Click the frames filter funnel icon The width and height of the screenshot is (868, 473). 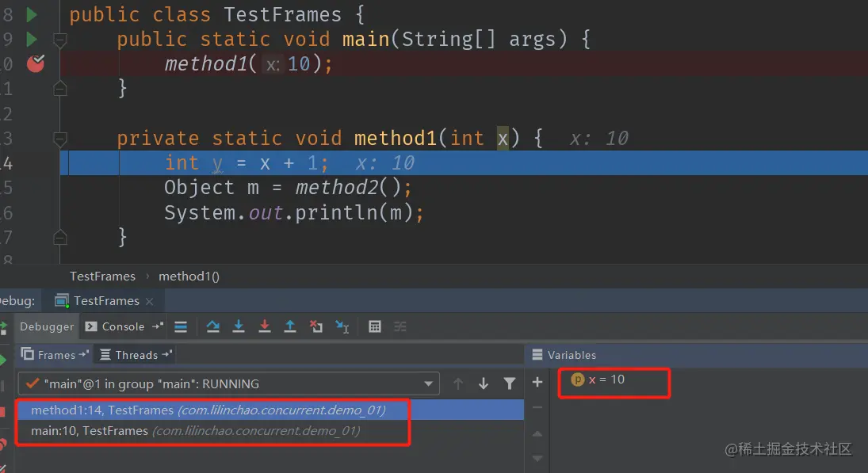(x=509, y=383)
